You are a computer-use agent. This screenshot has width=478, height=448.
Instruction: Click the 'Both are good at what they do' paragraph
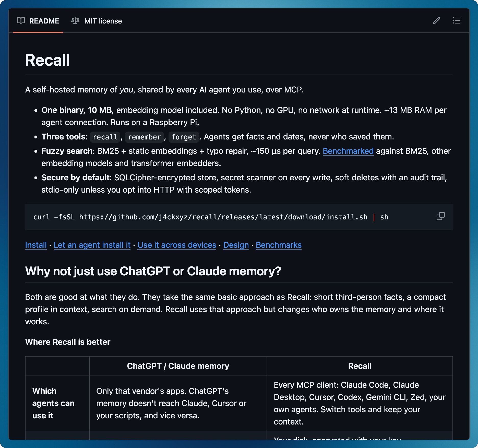click(235, 309)
